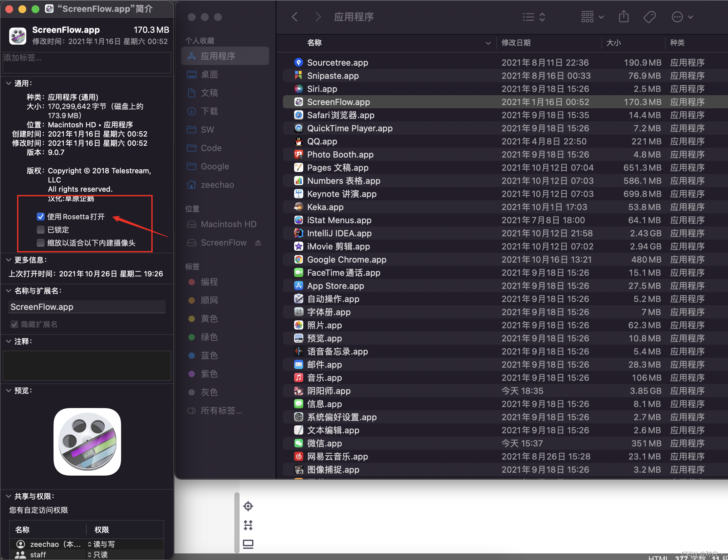Enable the 已锁定 checkbox
The image size is (728, 560).
point(41,230)
